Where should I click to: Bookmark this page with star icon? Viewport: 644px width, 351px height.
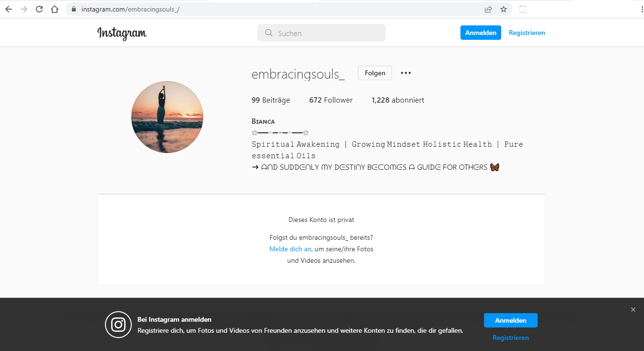(504, 9)
